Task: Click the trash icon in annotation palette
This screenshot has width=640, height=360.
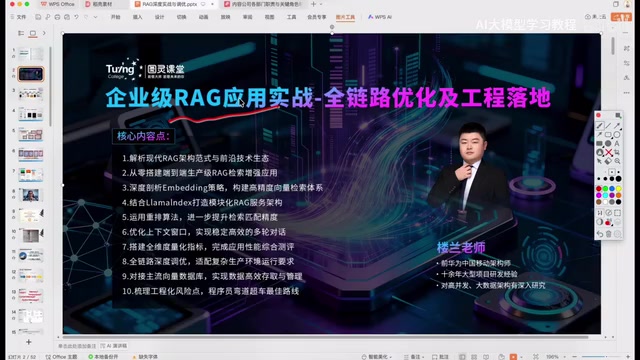Action: point(609,234)
